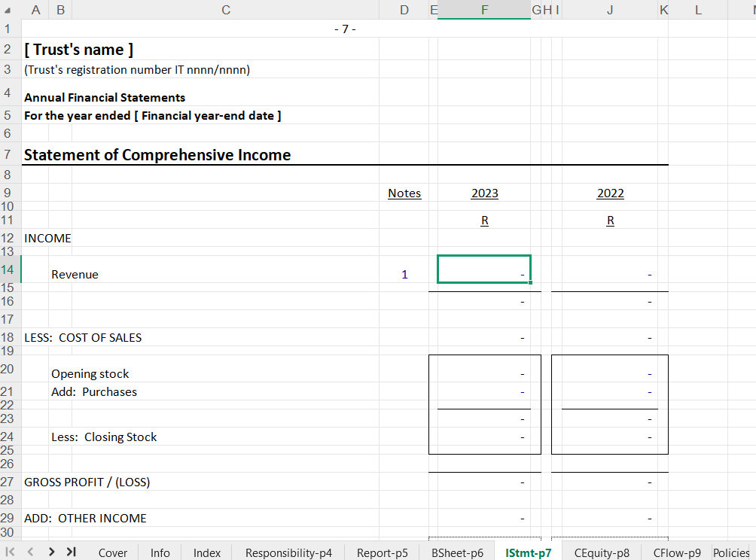Open the Report-p5 sheet tab

point(383,552)
